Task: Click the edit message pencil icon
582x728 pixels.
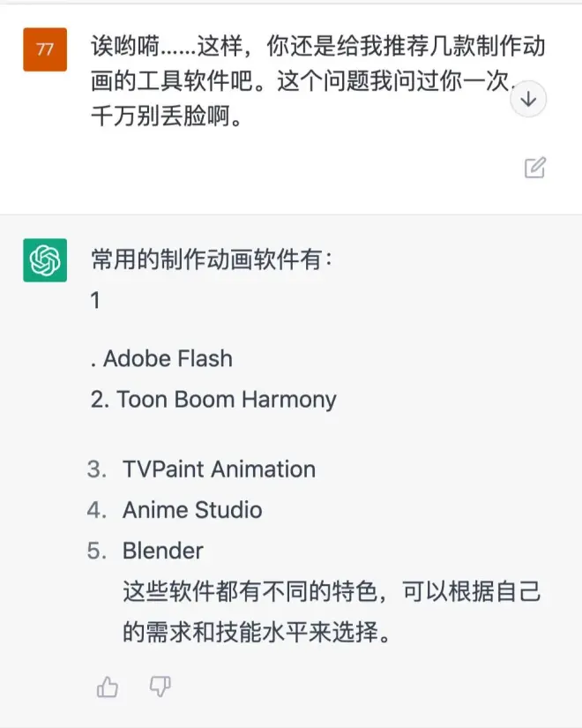Action: click(x=535, y=168)
